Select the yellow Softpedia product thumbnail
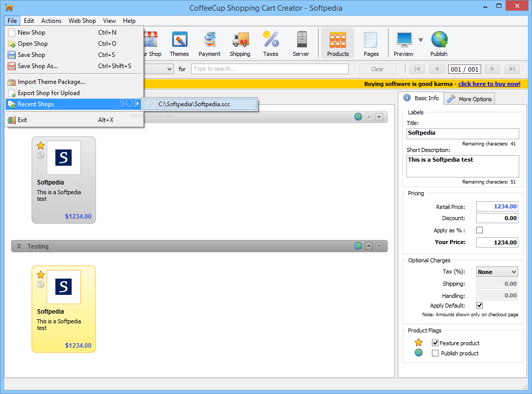The image size is (532, 394). point(64,287)
